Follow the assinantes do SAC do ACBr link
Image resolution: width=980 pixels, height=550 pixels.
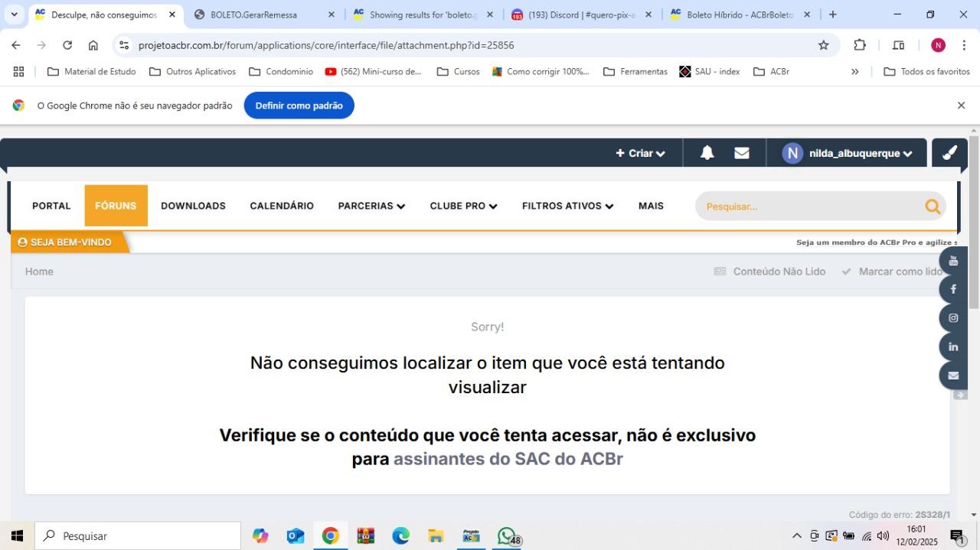coord(508,459)
